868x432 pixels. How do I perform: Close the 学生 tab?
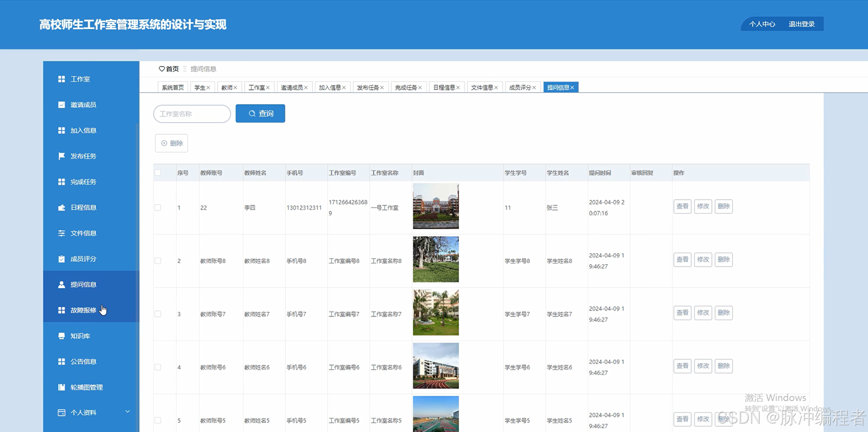208,88
